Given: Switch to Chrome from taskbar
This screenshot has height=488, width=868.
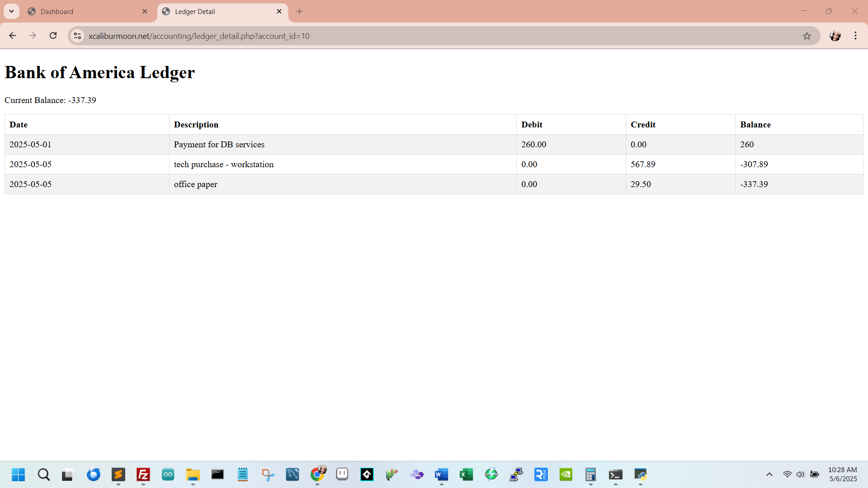Looking at the screenshot, I should (x=318, y=474).
